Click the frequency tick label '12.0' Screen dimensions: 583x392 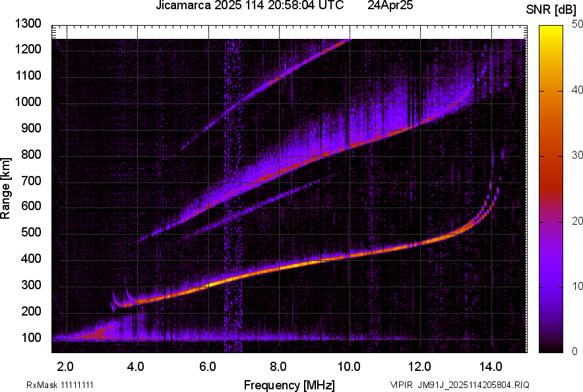click(x=419, y=367)
